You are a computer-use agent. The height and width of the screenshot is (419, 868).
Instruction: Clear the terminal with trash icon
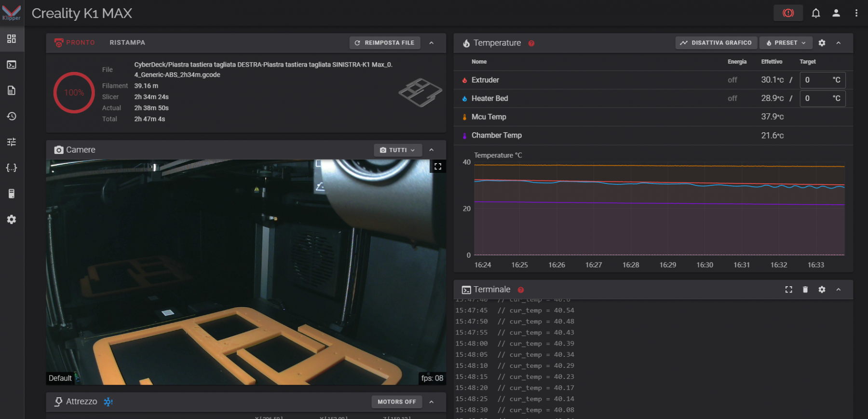(x=805, y=290)
